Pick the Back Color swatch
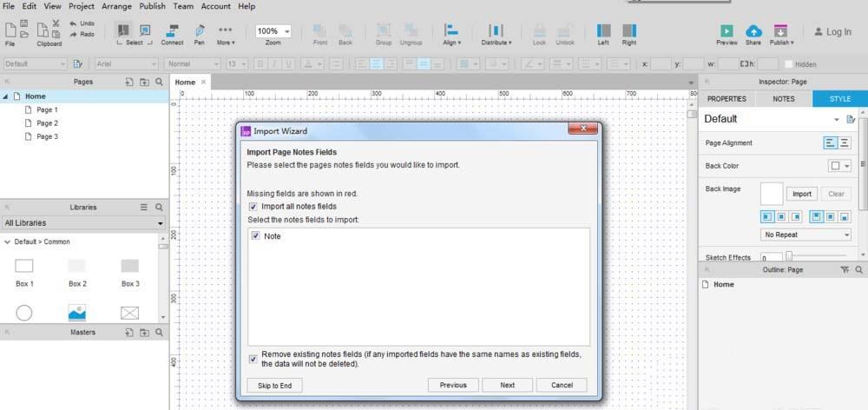Screen dimensions: 868x410 pos(838,166)
